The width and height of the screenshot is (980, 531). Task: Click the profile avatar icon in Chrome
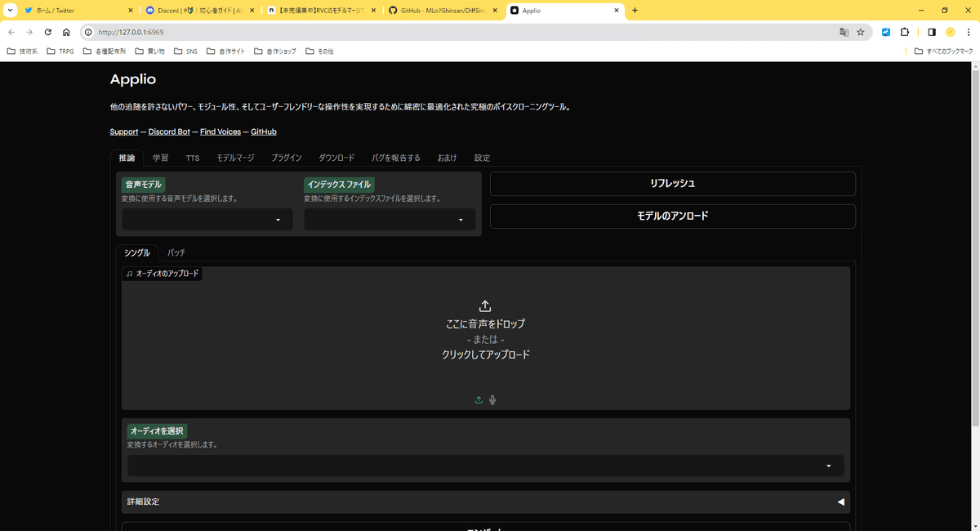coord(951,32)
